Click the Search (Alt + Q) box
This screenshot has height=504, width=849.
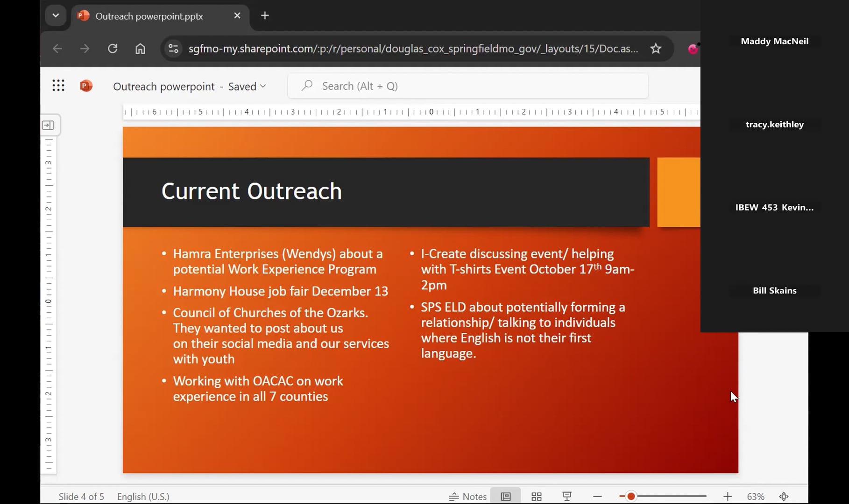click(467, 86)
